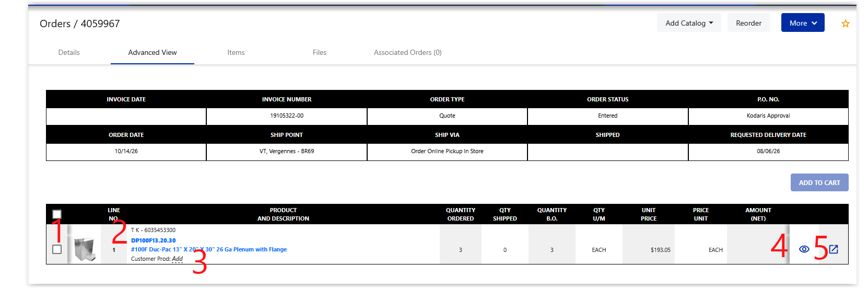Click requested delivery date 08/06/26
This screenshot has height=288, width=868.
[768, 151]
